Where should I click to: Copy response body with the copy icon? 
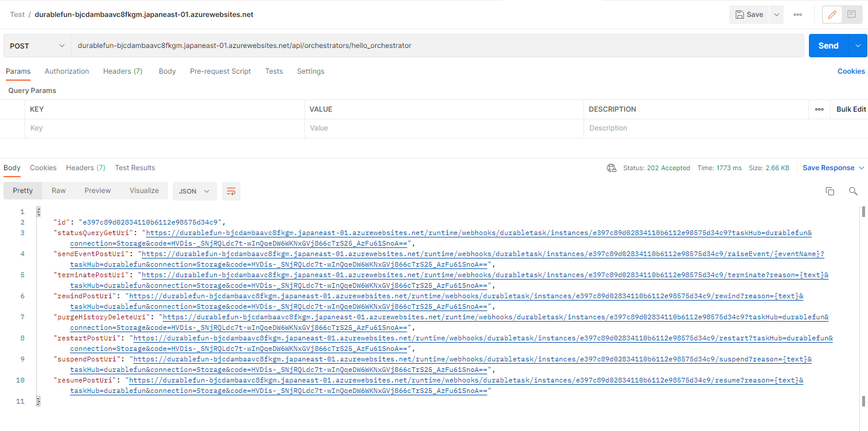tap(829, 191)
